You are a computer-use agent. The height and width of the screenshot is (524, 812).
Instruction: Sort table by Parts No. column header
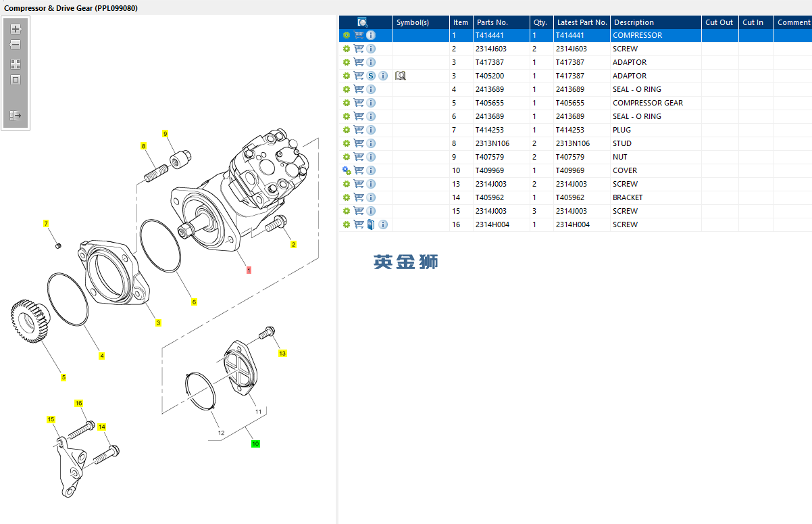pyautogui.click(x=492, y=22)
